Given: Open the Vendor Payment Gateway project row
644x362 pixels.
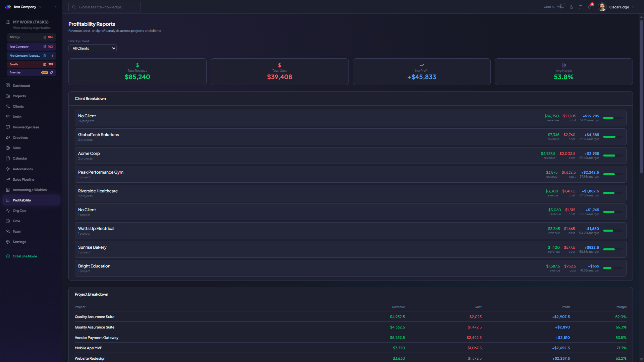Looking at the screenshot, I should [x=351, y=338].
